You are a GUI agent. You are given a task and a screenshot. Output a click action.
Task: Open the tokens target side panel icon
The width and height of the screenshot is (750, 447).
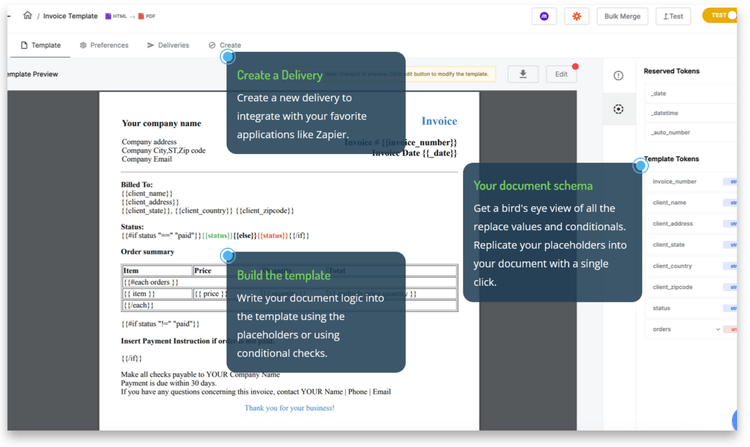[x=618, y=109]
